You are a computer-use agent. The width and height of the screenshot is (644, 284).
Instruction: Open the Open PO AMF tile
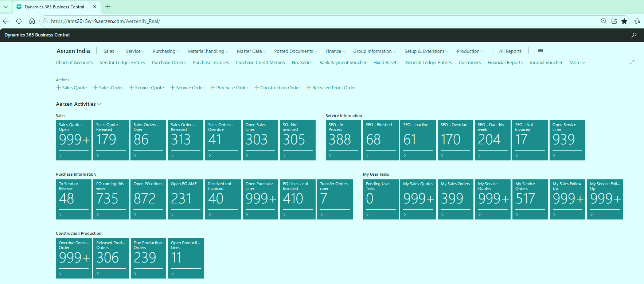[x=186, y=199]
